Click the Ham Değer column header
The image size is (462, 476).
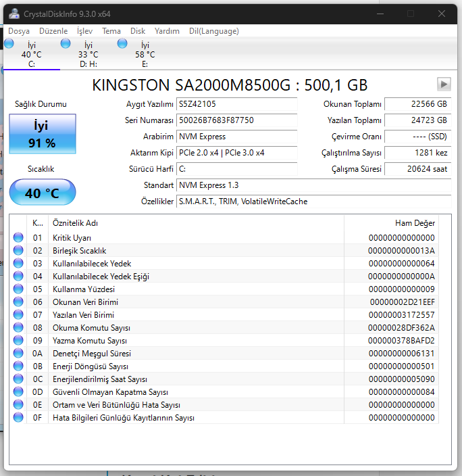pyautogui.click(x=391, y=223)
